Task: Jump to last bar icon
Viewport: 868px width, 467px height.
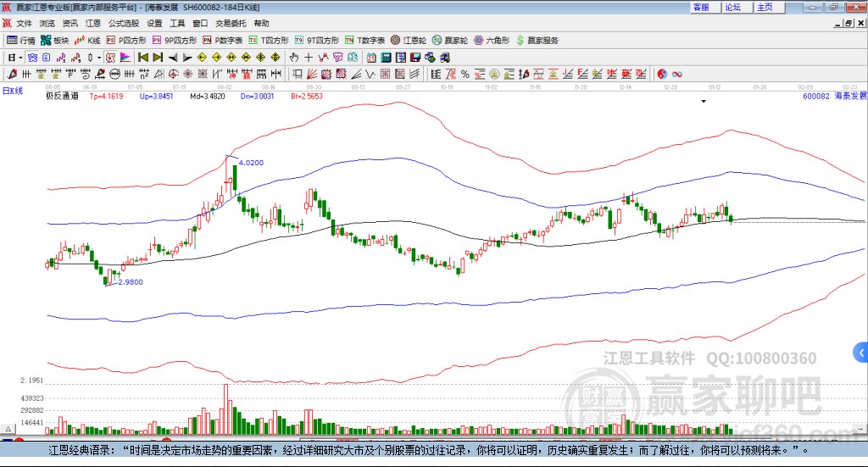Action: point(158,58)
